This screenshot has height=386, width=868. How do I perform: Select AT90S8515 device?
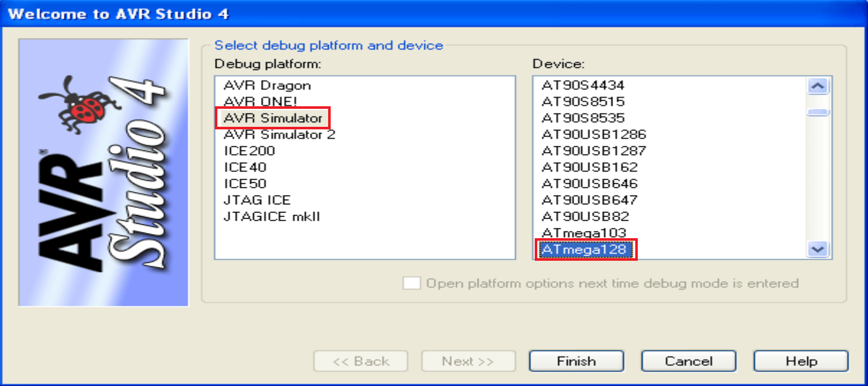pyautogui.click(x=583, y=102)
